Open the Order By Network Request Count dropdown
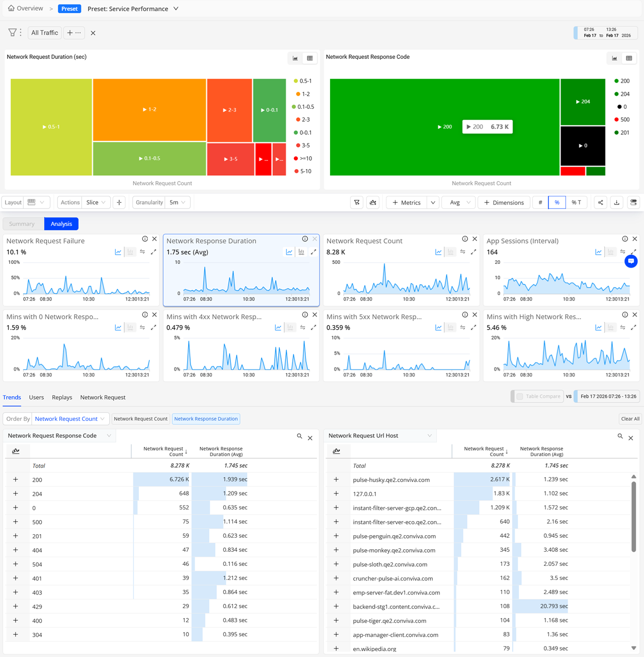644x657 pixels. pyautogui.click(x=69, y=419)
